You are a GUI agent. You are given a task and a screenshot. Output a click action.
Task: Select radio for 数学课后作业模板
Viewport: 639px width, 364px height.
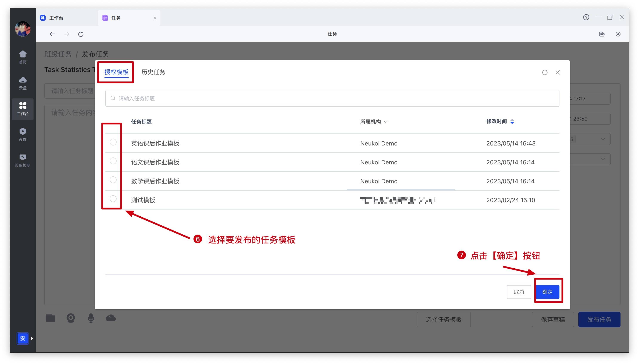coord(113,180)
